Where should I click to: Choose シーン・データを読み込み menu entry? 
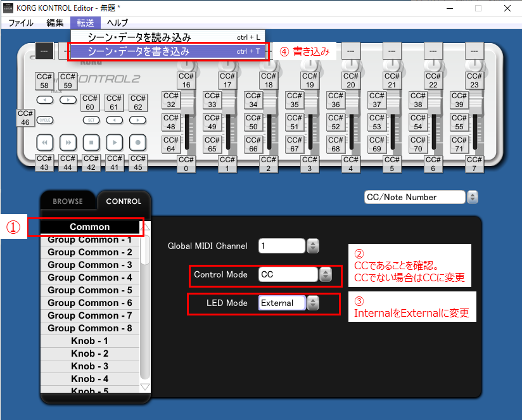(x=139, y=37)
